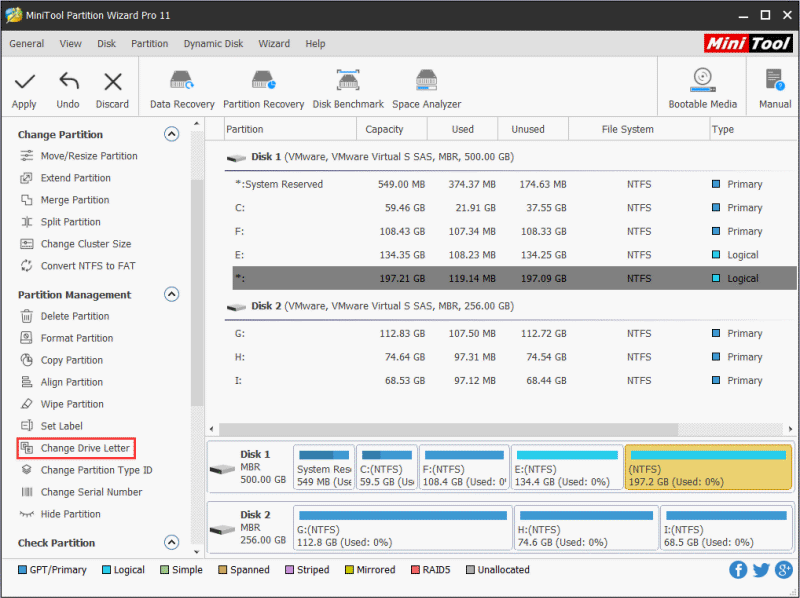Select Set Label action
This screenshot has height=598, width=800.
click(x=52, y=426)
